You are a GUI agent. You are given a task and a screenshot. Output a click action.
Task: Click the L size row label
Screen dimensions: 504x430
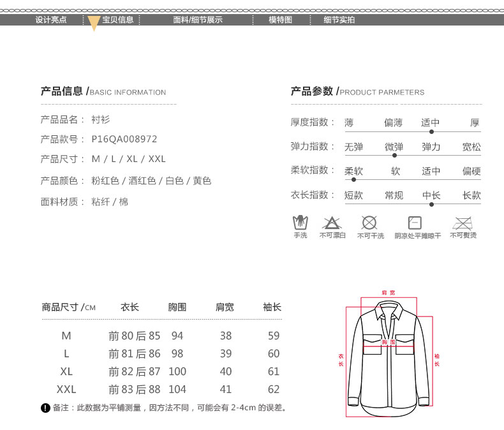pyautogui.click(x=66, y=354)
